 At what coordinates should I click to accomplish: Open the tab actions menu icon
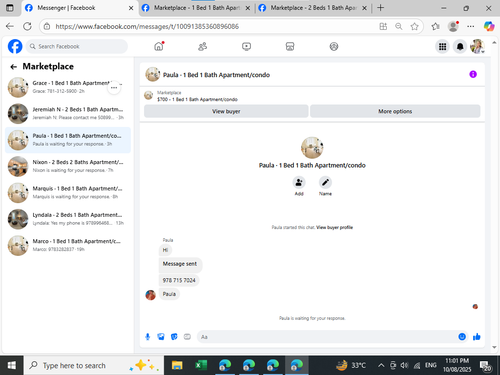pyautogui.click(x=10, y=8)
